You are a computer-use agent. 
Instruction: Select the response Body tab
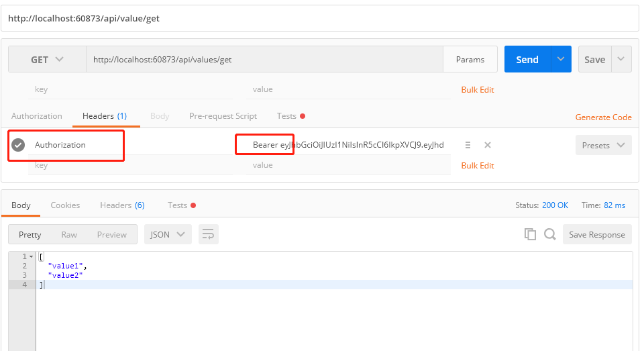[21, 205]
